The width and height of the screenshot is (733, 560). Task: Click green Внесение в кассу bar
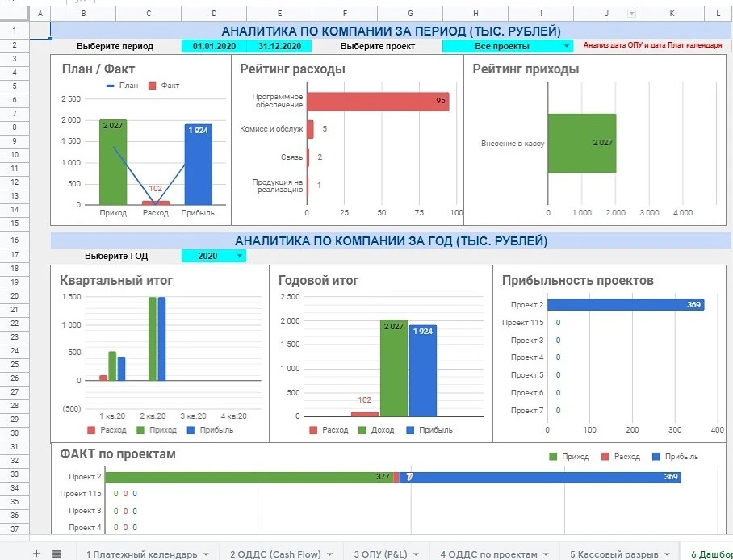(581, 143)
